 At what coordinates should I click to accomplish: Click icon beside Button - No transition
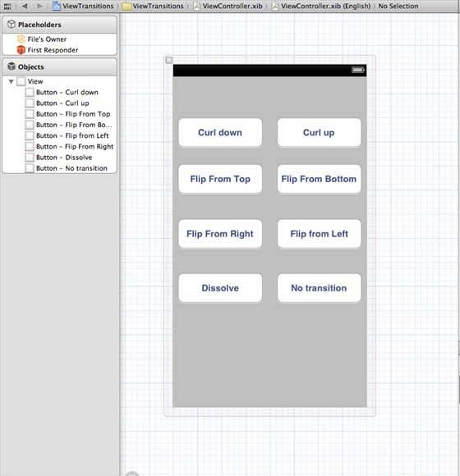[x=30, y=168]
